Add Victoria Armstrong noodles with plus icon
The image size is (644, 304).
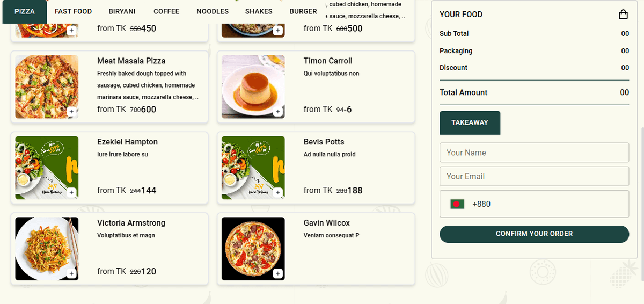point(71,274)
